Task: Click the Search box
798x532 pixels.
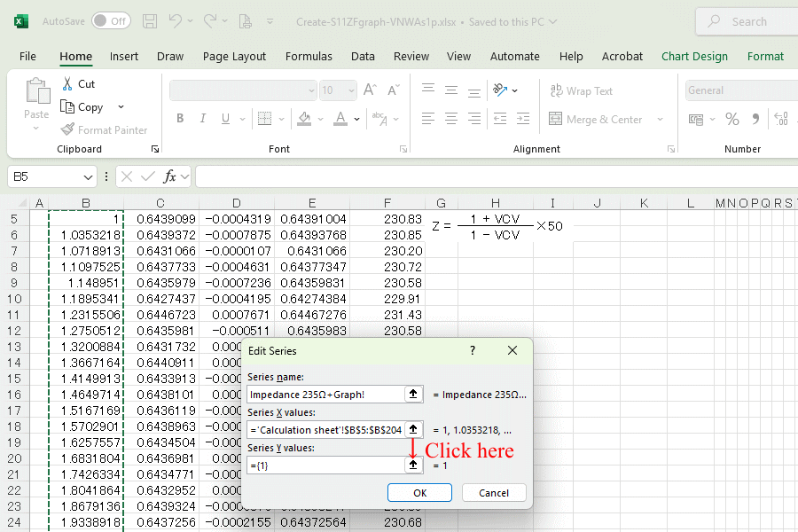Action: 748,21
